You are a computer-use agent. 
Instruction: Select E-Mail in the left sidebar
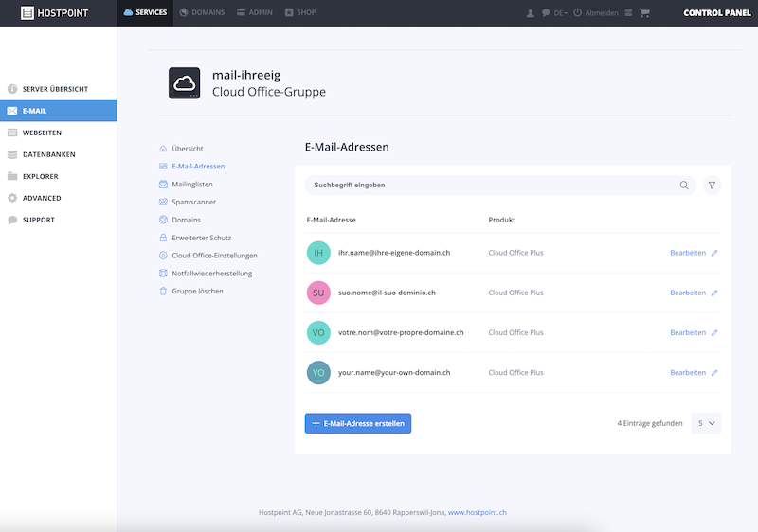tap(58, 111)
